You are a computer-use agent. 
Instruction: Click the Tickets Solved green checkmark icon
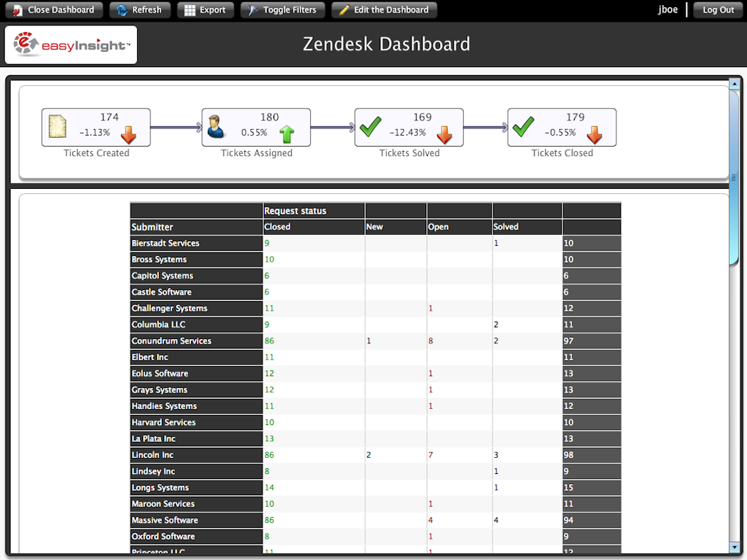(x=371, y=127)
